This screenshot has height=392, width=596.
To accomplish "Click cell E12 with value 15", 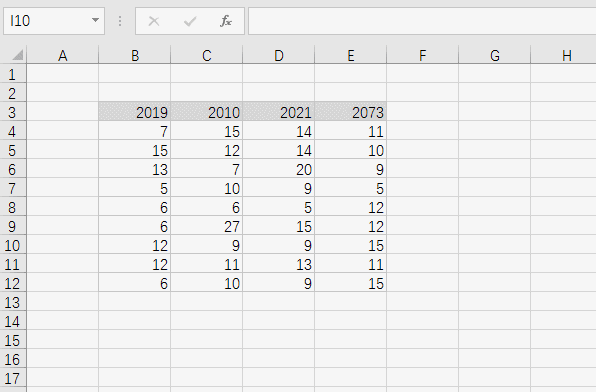I will pyautogui.click(x=350, y=283).
